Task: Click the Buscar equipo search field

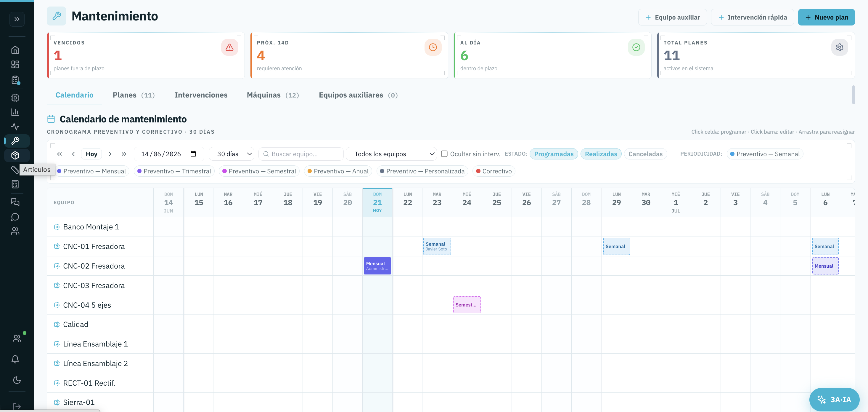Action: [301, 154]
